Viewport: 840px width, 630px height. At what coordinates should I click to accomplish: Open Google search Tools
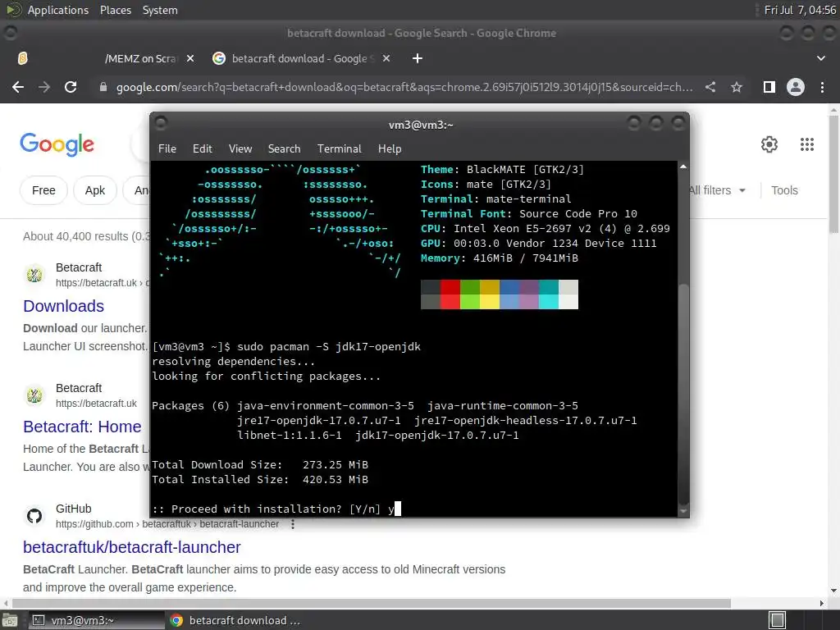click(784, 190)
